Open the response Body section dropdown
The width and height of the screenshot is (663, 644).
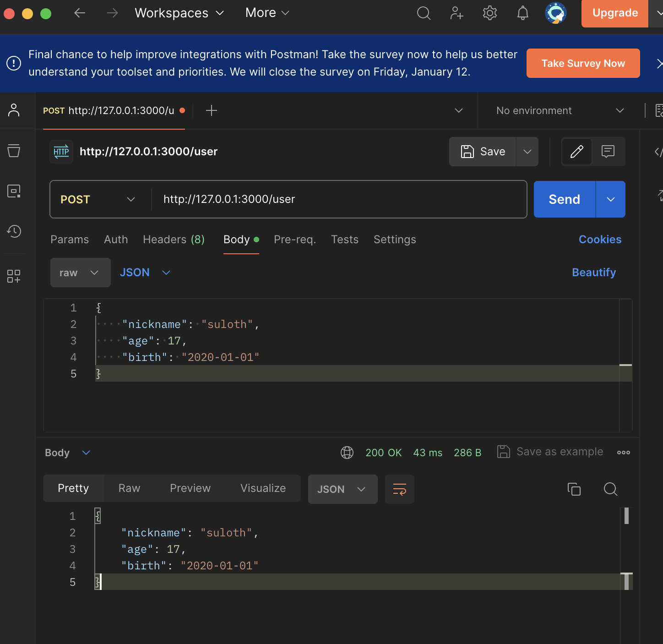[x=68, y=453]
